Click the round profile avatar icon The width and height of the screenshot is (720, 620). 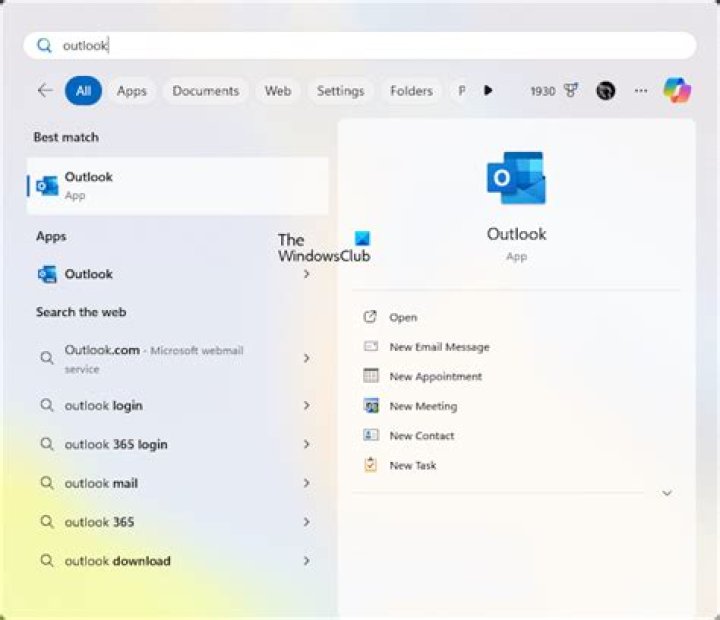(x=606, y=90)
